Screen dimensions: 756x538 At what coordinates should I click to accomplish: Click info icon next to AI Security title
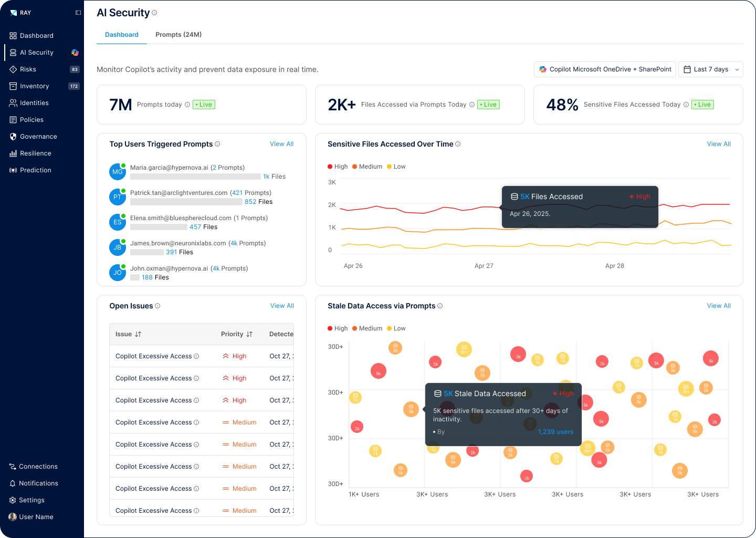154,13
